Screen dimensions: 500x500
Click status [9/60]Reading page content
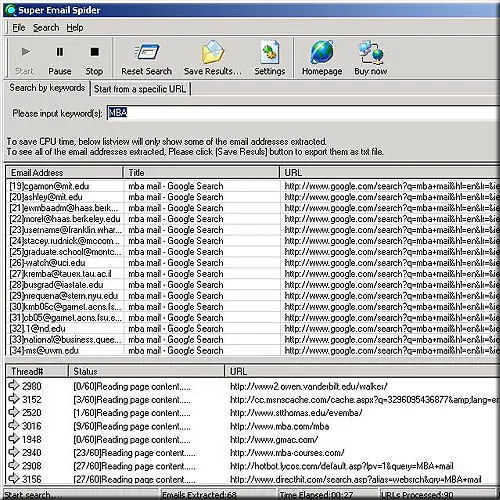132,426
